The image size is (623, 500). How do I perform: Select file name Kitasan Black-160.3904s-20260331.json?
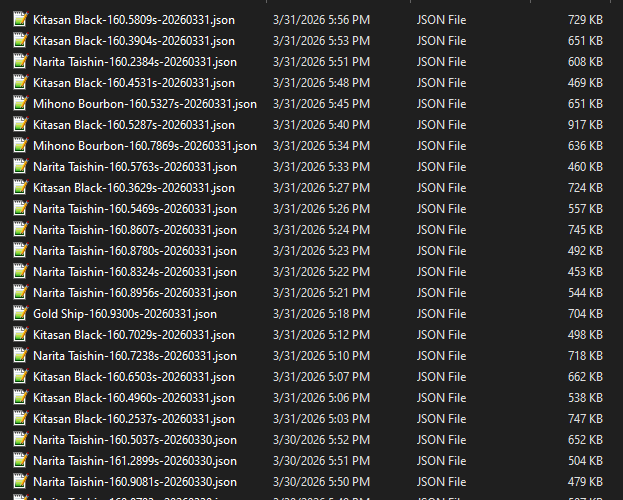134,41
